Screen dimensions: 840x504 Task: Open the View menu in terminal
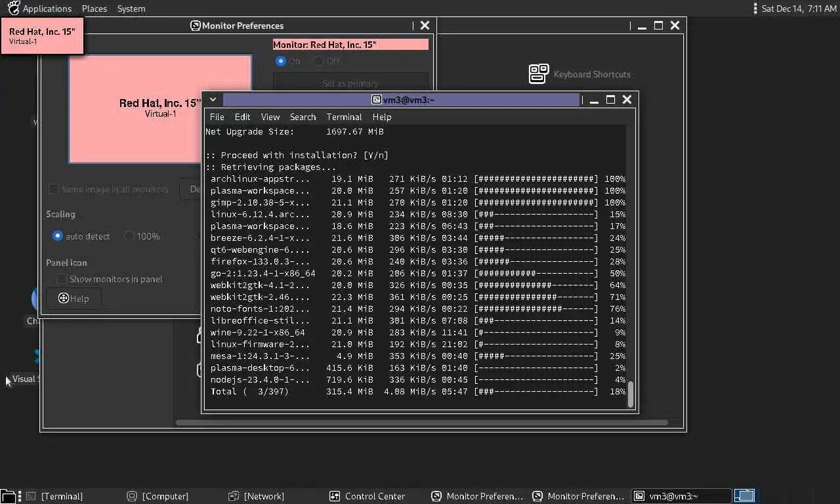pos(270,117)
